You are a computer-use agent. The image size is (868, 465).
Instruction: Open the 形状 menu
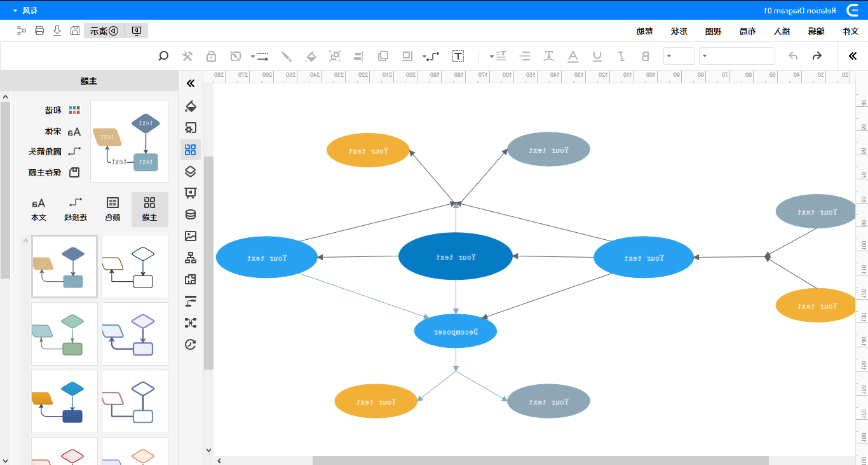[x=679, y=31]
